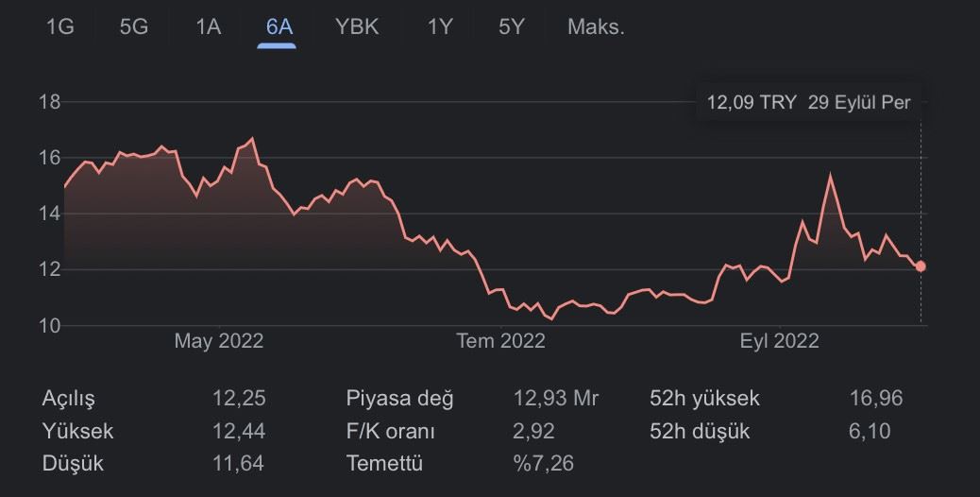This screenshot has height=497, width=980.
Task: Click the Tem 2022 axis label
Action: coord(500,341)
